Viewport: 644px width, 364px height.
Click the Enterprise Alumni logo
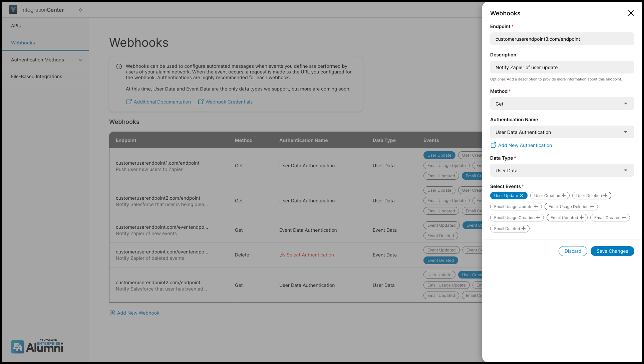coord(37,346)
